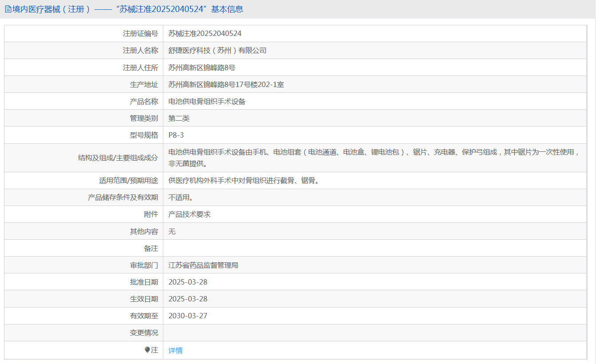Click the document icon beside 境内医疗器械 header
Screen dimensions: 596x364
tap(8, 9)
